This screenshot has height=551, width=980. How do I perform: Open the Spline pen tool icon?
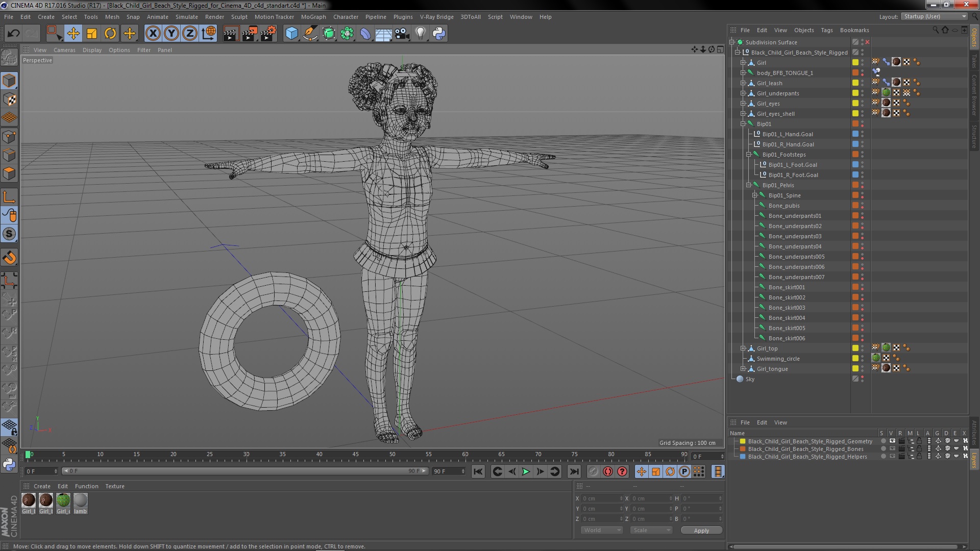(310, 34)
